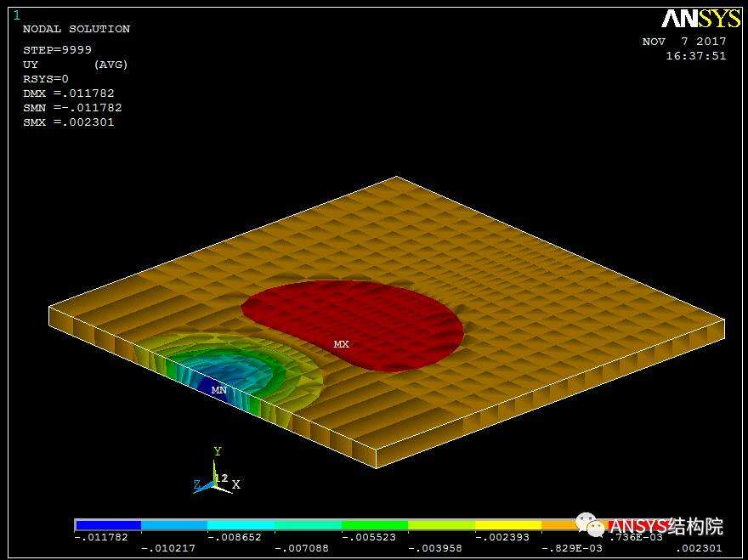This screenshot has height=560, width=748.
Task: Click the NODAL SOLUTION title text
Action: point(76,29)
